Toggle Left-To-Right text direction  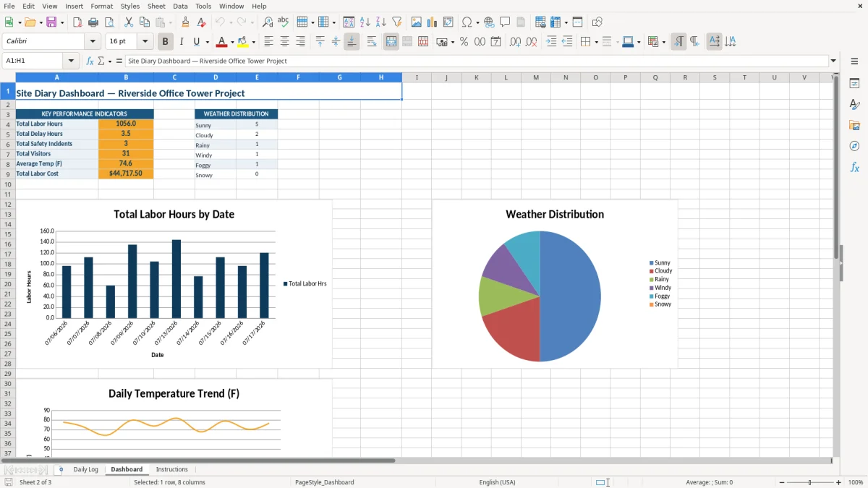[678, 42]
